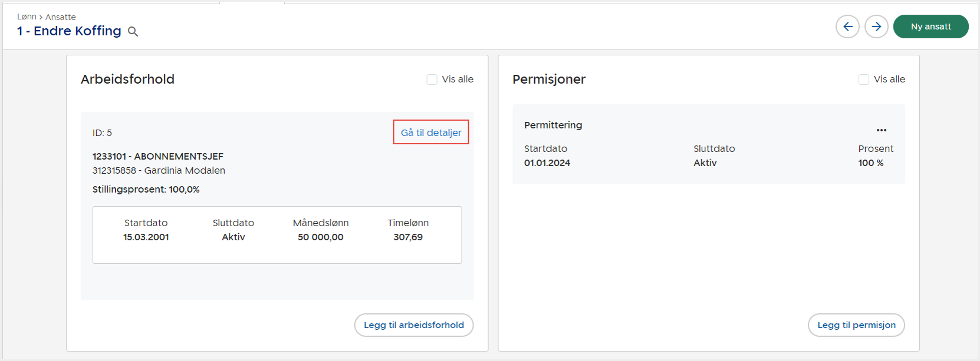
Task: Click the Permittering leave entry title
Action: 553,125
